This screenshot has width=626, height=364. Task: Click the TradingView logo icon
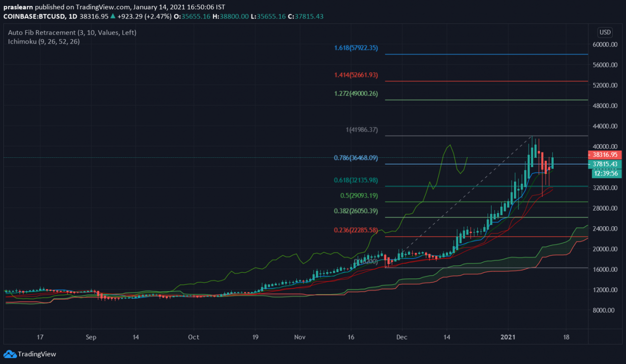point(9,354)
